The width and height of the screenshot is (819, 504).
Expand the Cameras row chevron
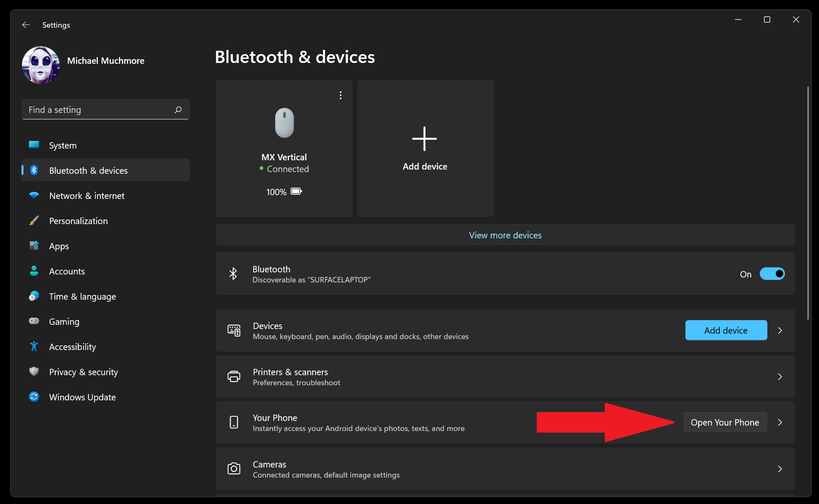click(780, 469)
